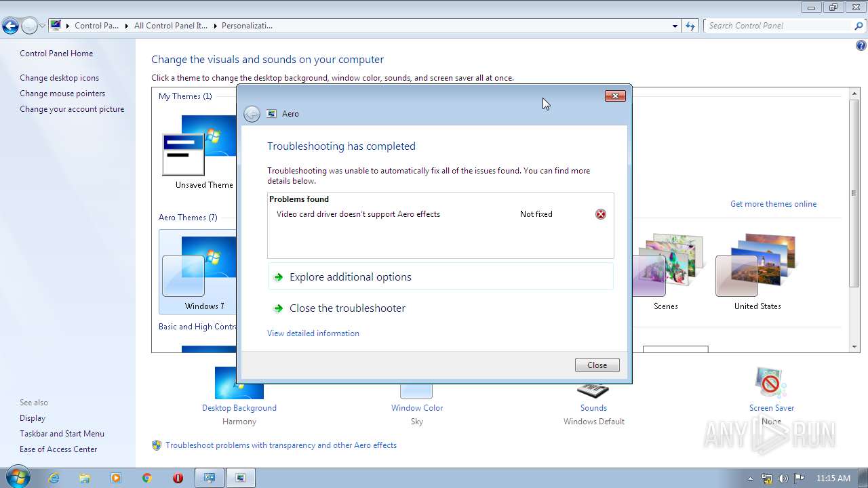Click Get more themes online link
868x488 pixels.
[x=773, y=204]
